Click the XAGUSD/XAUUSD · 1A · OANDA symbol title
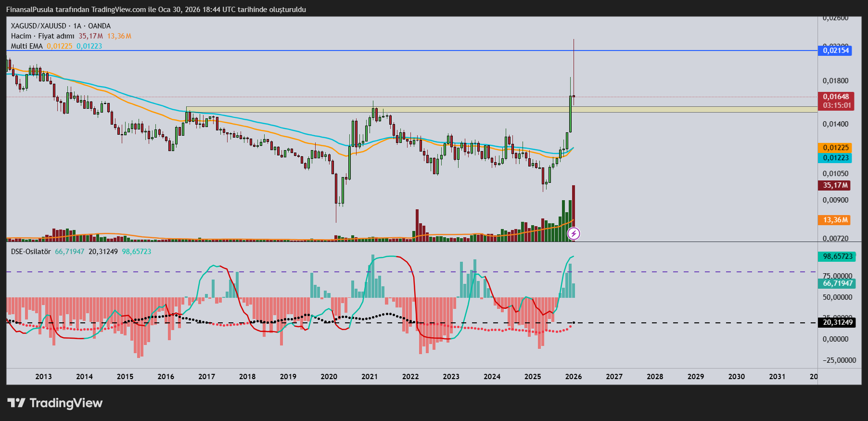The height and width of the screenshot is (421, 868). [61, 26]
